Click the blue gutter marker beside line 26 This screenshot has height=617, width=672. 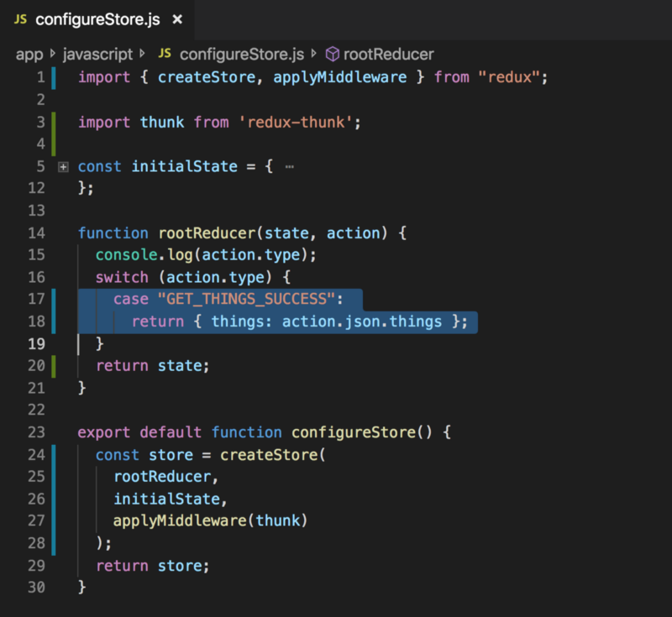click(54, 499)
